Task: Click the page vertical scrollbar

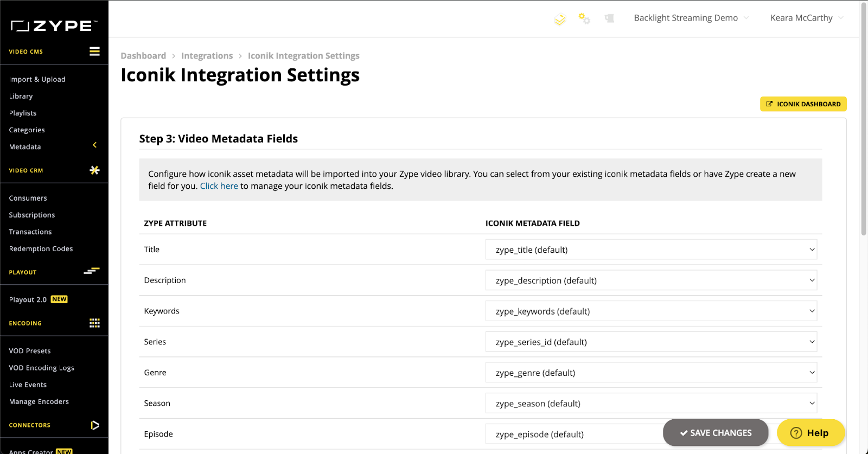Action: [864, 119]
